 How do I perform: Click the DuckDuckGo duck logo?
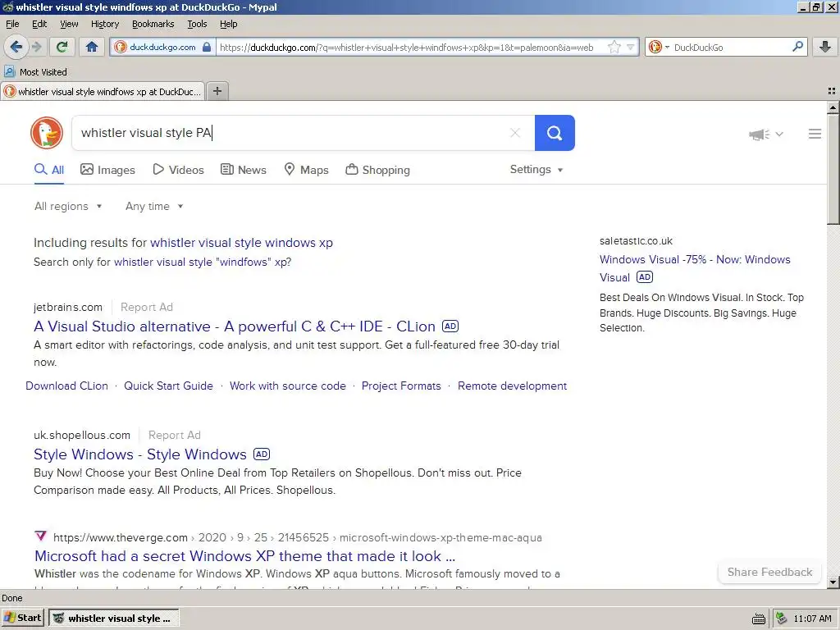coord(47,133)
